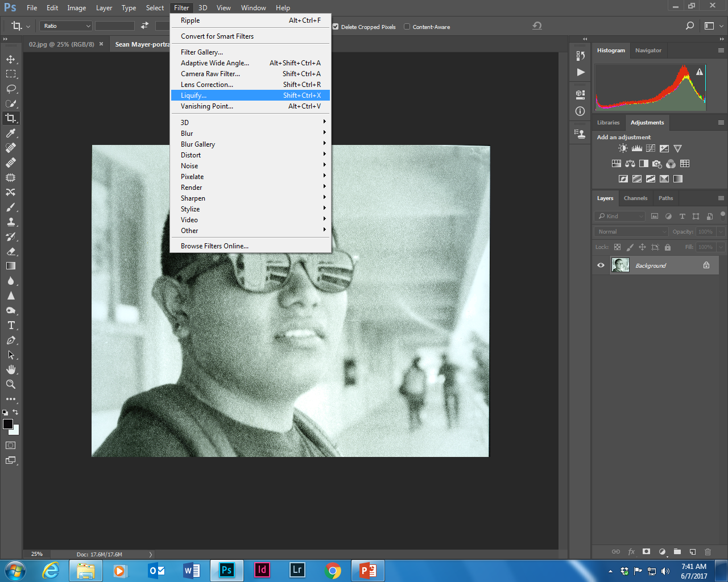728x582 pixels.
Task: Open the layer Kind filter dropdown
Action: point(620,216)
